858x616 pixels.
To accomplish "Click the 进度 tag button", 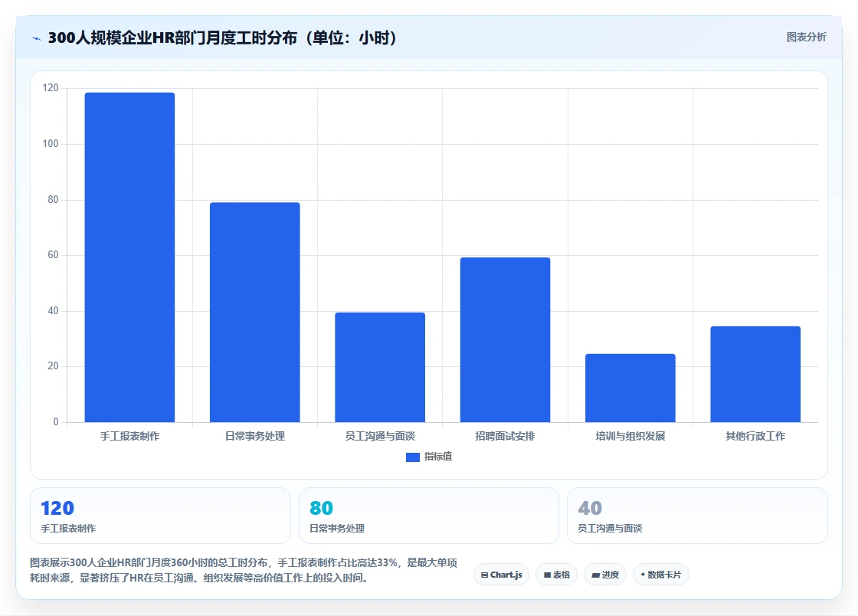I will click(605, 575).
